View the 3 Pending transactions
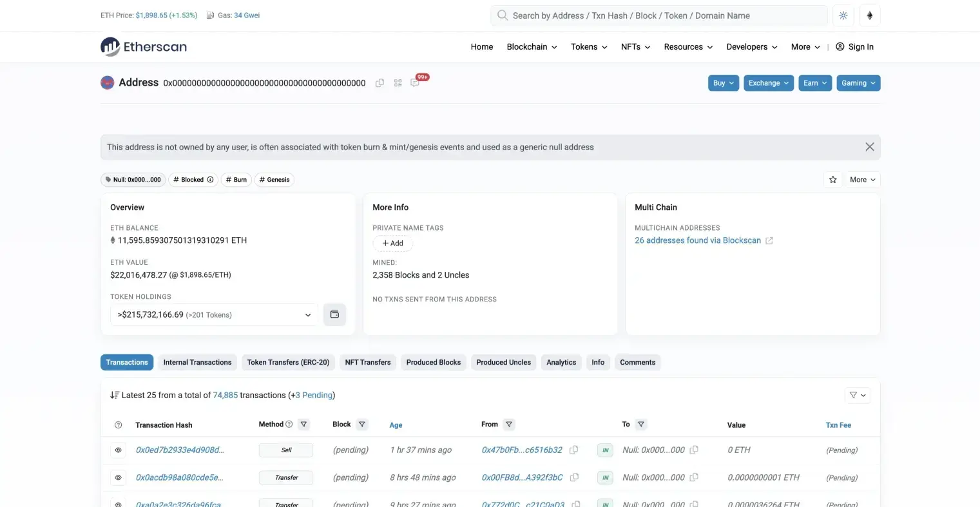This screenshot has width=980, height=507. point(314,395)
